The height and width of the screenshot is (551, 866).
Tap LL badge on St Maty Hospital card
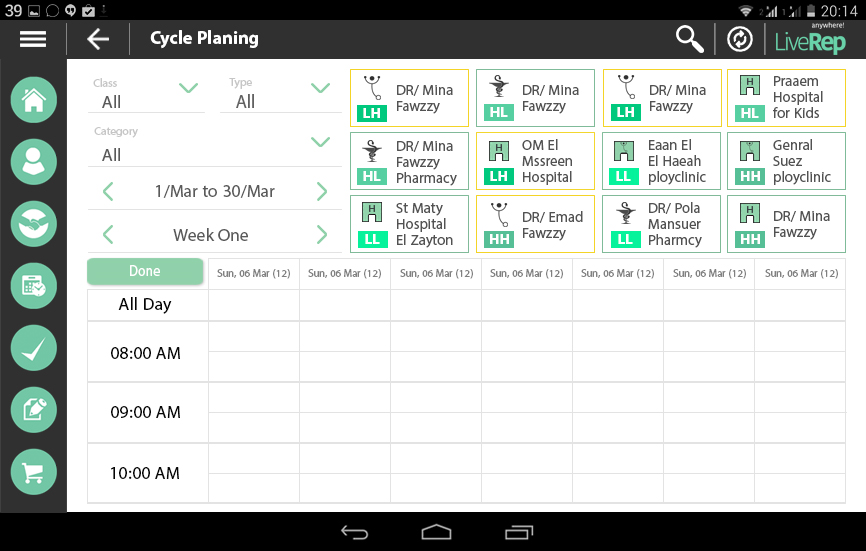coord(372,239)
